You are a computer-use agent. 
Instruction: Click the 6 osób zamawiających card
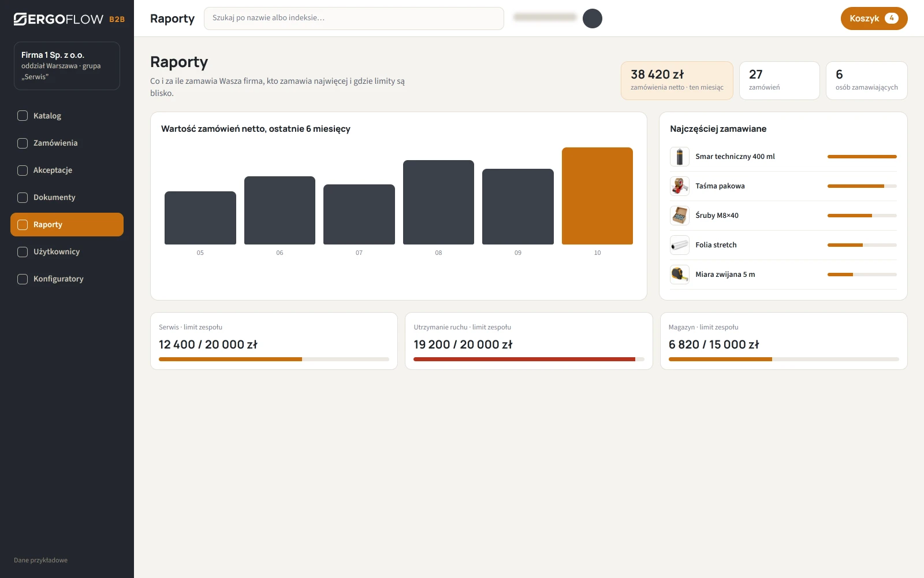point(867,80)
